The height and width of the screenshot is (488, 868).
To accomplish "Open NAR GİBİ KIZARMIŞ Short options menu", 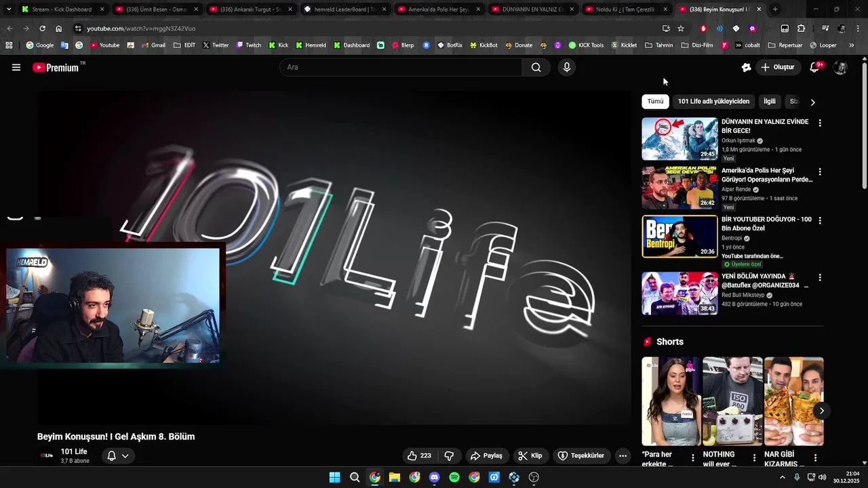I will 815,458.
